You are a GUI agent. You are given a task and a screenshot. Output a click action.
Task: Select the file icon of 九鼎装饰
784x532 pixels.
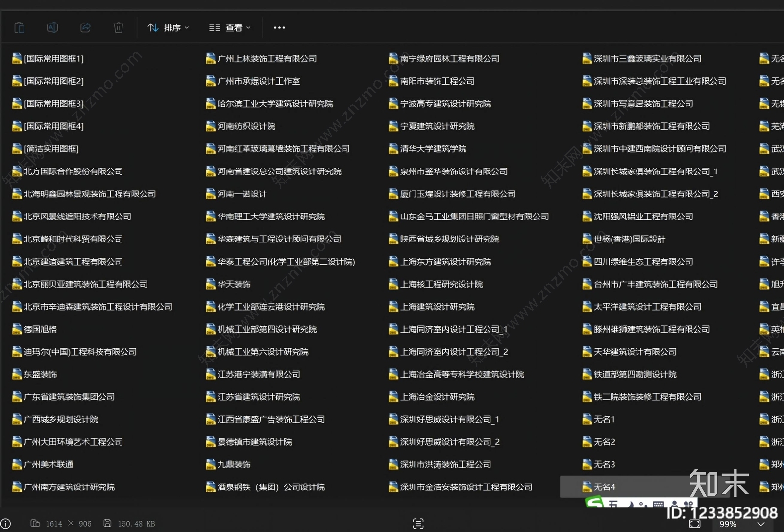pos(211,464)
